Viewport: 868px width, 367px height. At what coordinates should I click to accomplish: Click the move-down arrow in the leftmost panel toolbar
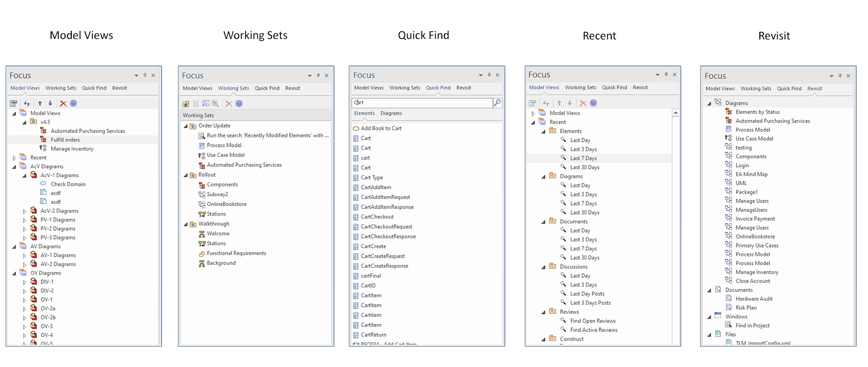[50, 103]
